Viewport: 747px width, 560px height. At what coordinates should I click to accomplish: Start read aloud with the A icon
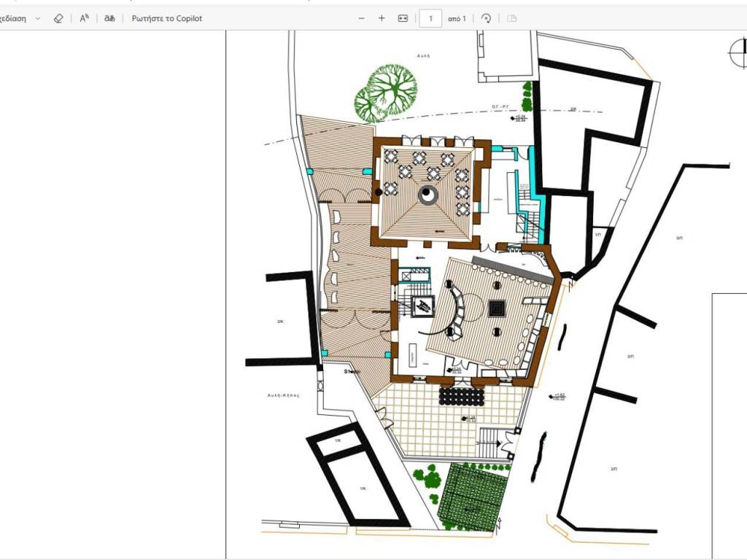[x=85, y=18]
